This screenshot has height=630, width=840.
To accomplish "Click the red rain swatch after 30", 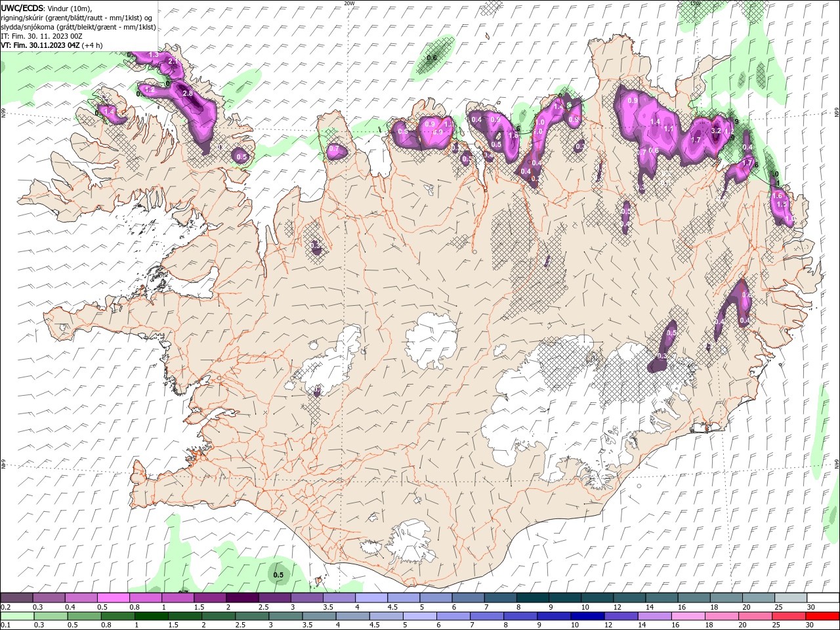I will (x=822, y=616).
